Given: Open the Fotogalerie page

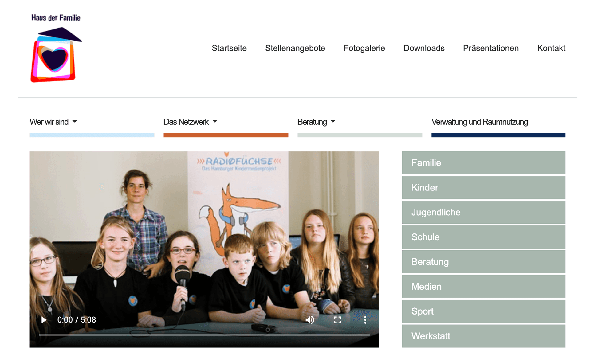Looking at the screenshot, I should (364, 48).
